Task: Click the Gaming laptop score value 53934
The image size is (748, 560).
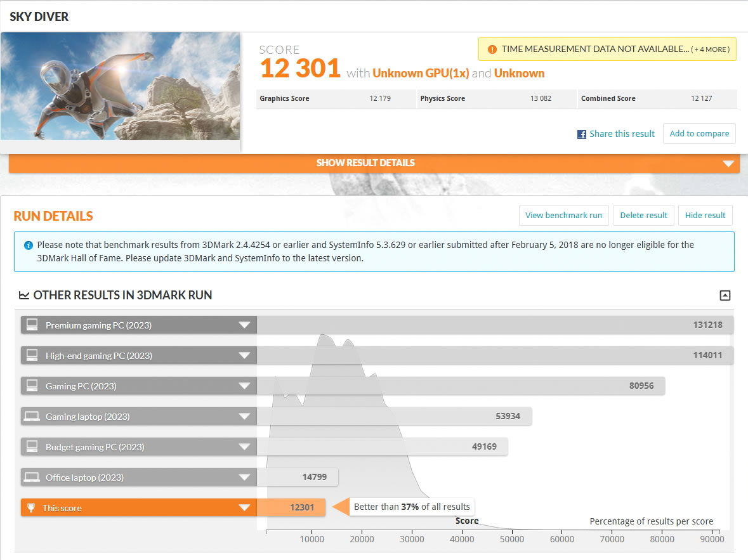Action: [x=508, y=416]
